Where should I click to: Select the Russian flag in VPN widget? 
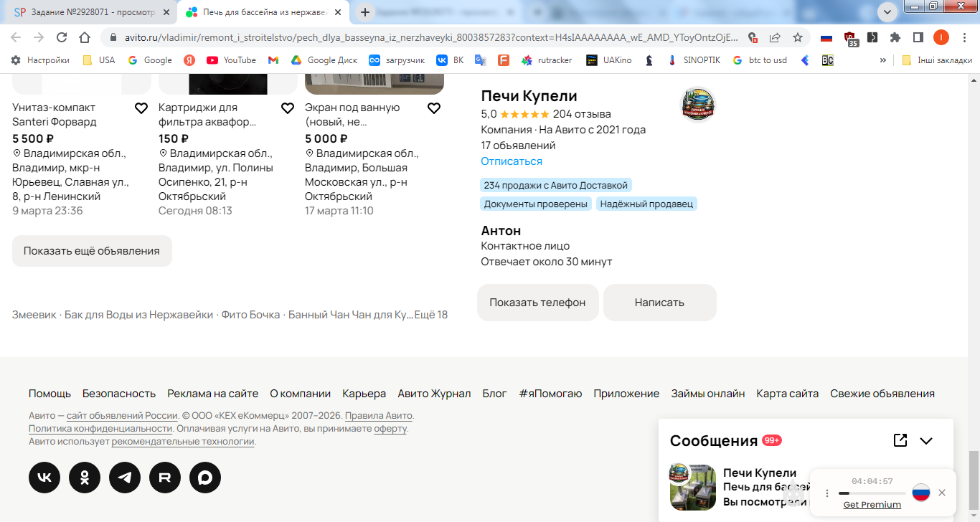[921, 493]
